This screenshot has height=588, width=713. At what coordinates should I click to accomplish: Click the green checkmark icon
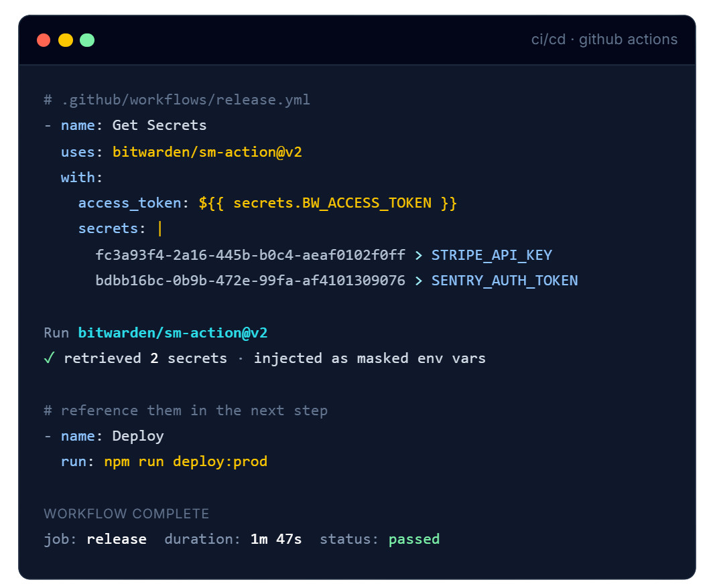coord(49,358)
